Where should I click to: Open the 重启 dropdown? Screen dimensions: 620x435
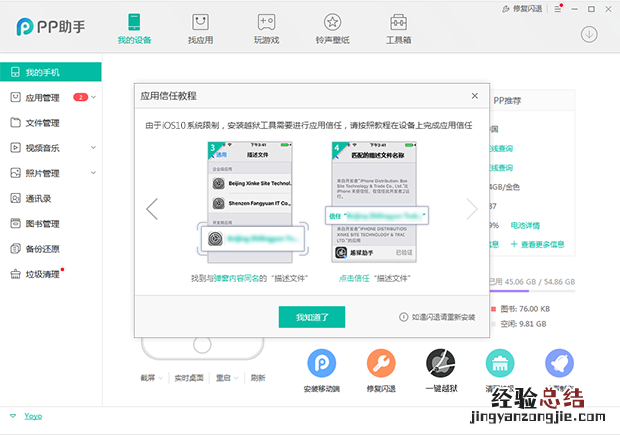227,378
